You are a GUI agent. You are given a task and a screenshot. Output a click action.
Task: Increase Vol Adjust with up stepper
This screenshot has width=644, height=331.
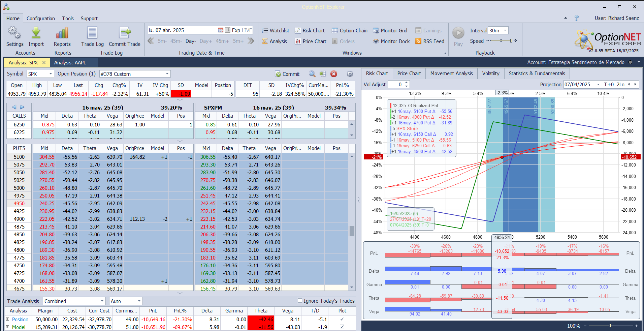[406, 83]
